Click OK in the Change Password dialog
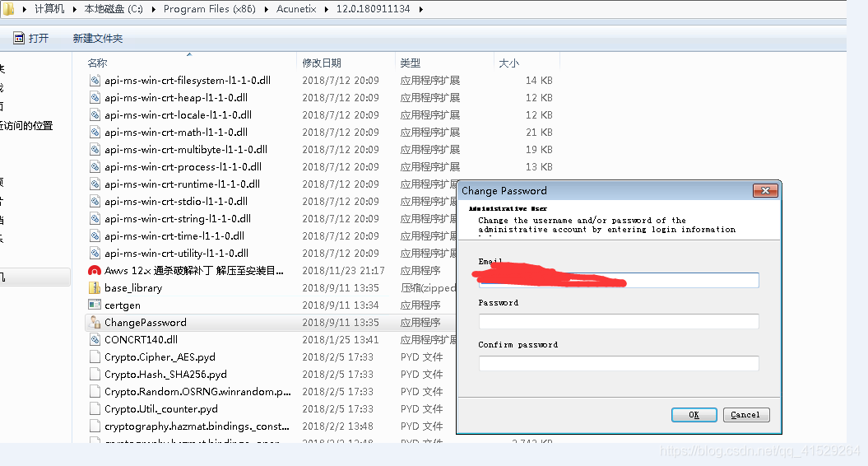The image size is (868, 466). coord(694,414)
